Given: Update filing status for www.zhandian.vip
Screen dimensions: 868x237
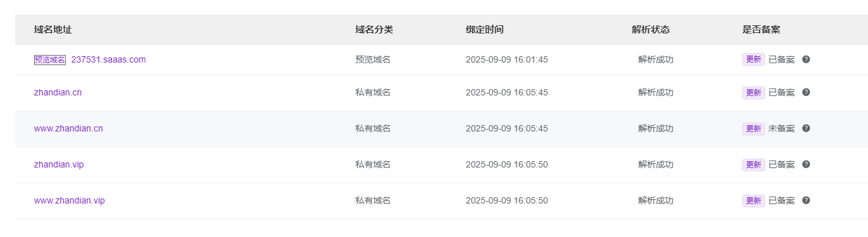Looking at the screenshot, I should [754, 200].
